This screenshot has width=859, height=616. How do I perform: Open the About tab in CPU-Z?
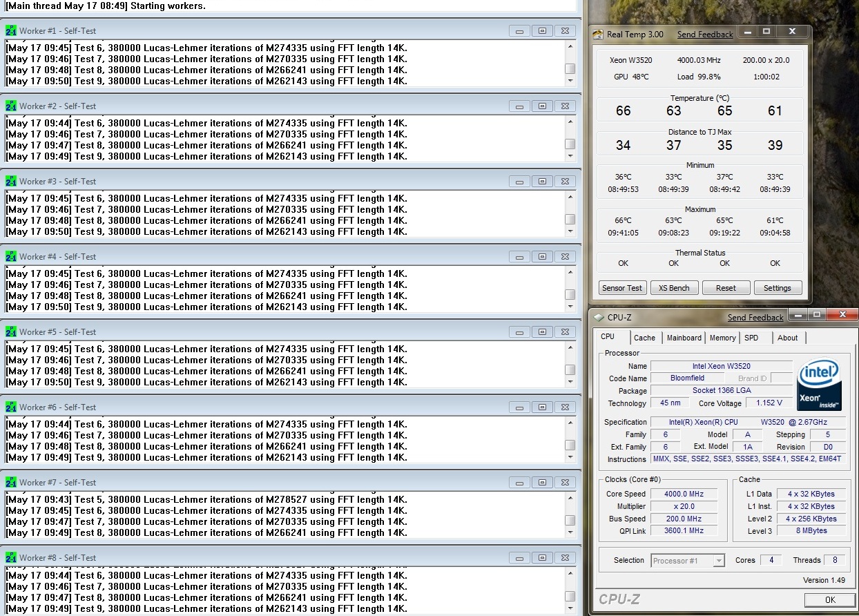787,338
